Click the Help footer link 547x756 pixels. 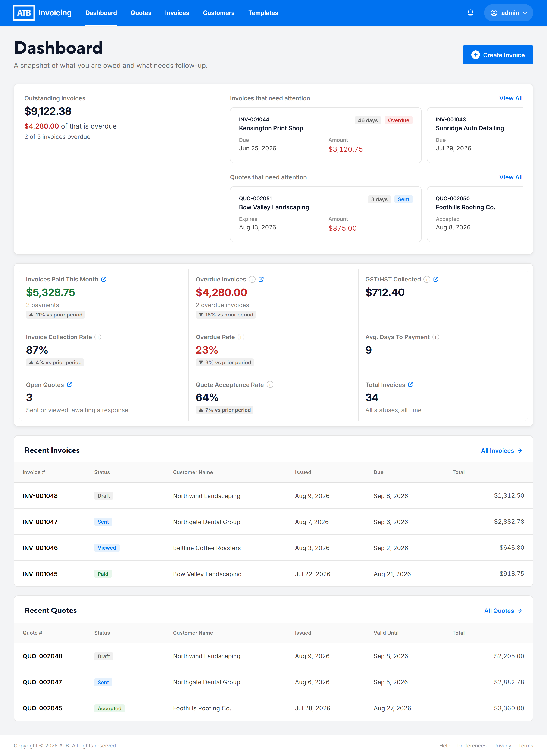[444, 746]
